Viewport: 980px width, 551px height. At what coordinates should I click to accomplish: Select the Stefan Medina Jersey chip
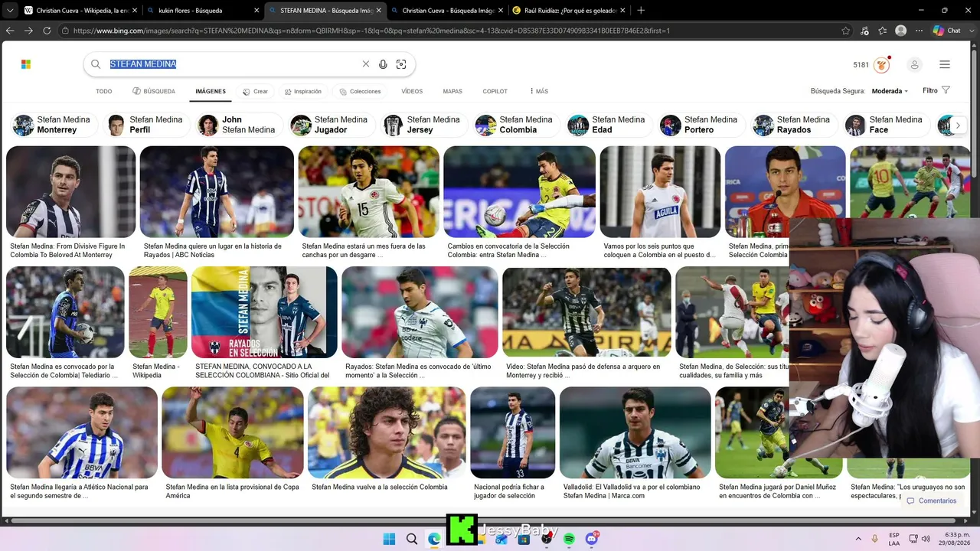423,125
